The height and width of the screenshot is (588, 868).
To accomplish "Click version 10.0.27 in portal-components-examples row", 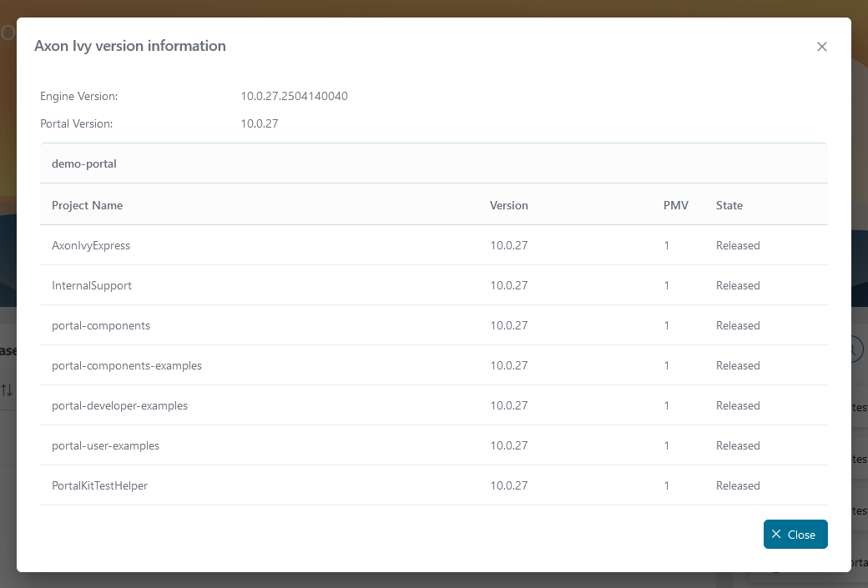I will (509, 365).
